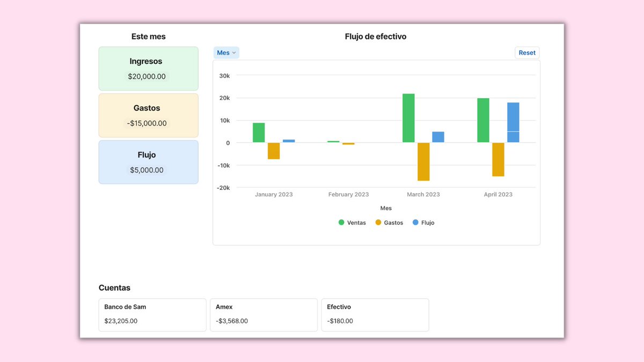Viewport: 644px width, 362px height.
Task: Click the -20k y-axis label
Action: click(x=223, y=188)
